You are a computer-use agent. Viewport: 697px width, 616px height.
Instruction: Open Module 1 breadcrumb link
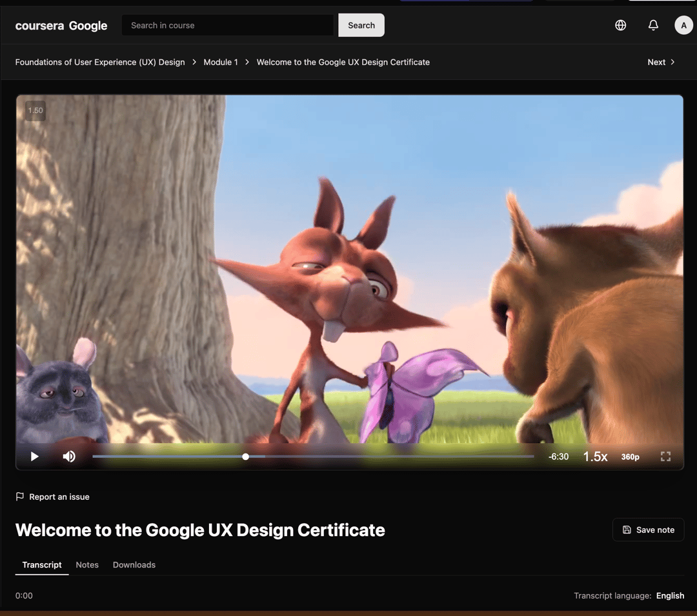(x=221, y=62)
